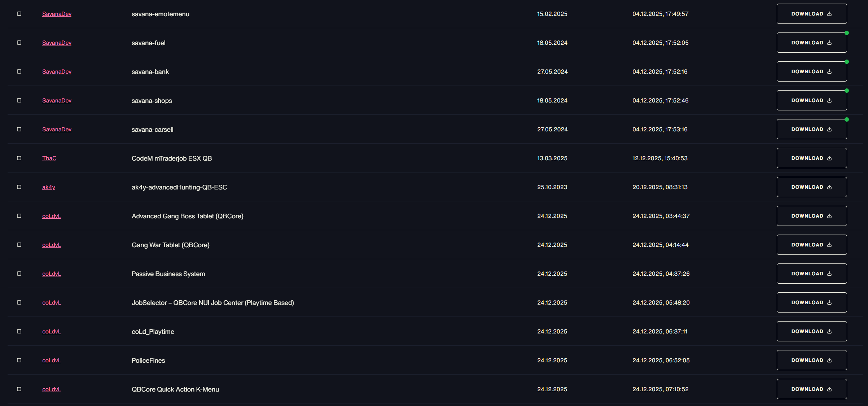Click the download arrow icon for Gang War Tablet
Viewport: 868px width, 406px height.
point(829,245)
